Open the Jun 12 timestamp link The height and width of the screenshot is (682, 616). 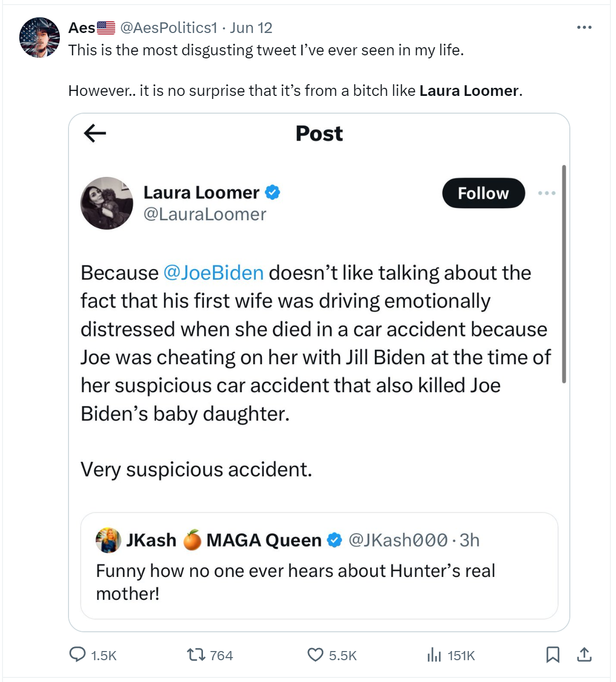pyautogui.click(x=251, y=27)
